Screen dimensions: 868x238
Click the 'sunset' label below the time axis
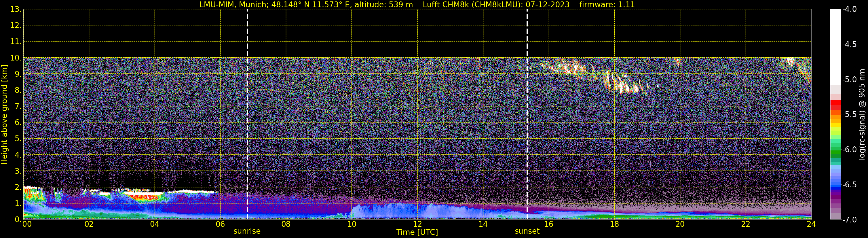pyautogui.click(x=527, y=231)
